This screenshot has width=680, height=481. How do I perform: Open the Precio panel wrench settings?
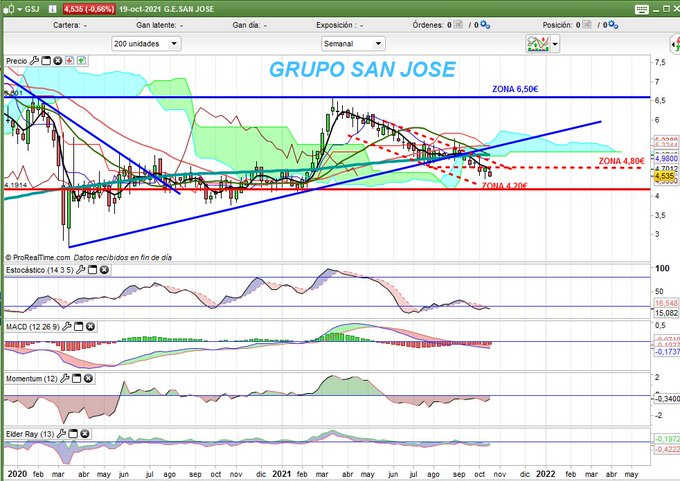point(34,61)
